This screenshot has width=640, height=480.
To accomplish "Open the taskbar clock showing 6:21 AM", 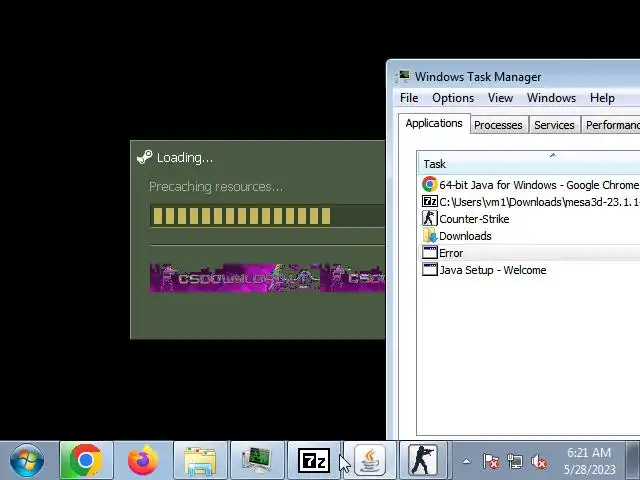I will pyautogui.click(x=589, y=461).
